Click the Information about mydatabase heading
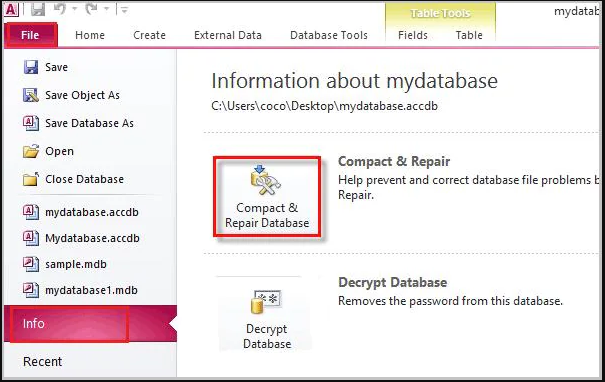This screenshot has height=382, width=605. (355, 81)
